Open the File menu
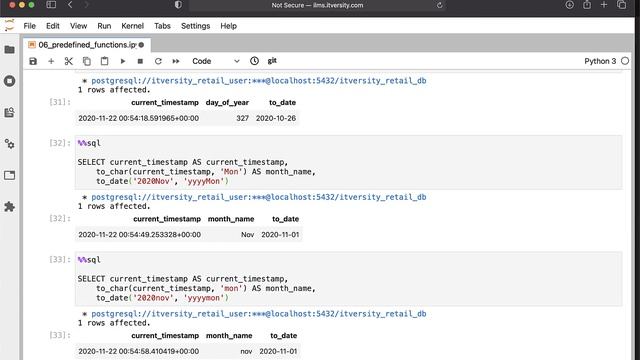640x360 pixels. coord(30,26)
